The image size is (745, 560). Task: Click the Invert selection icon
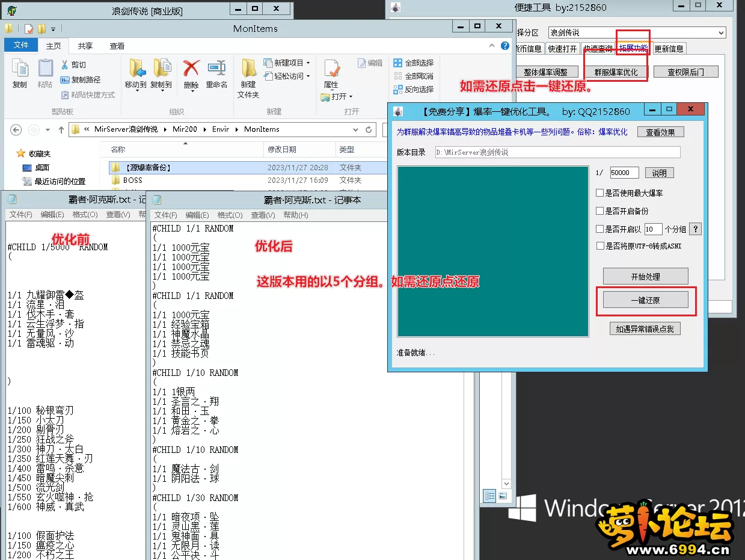(x=398, y=89)
